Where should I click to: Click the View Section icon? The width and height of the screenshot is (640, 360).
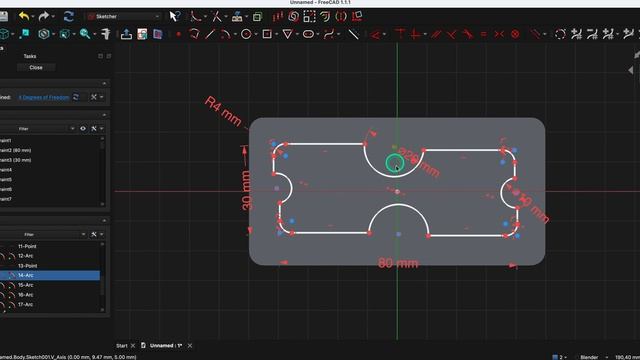[158, 34]
